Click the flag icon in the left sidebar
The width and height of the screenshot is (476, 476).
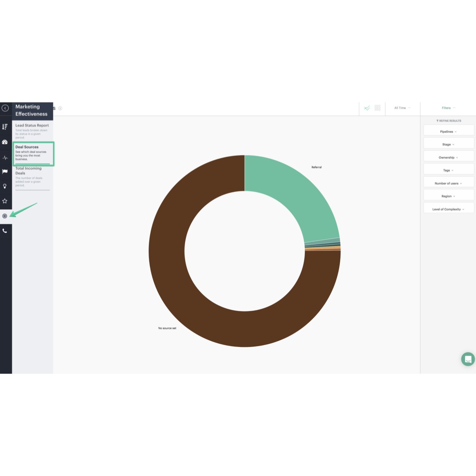pos(5,171)
